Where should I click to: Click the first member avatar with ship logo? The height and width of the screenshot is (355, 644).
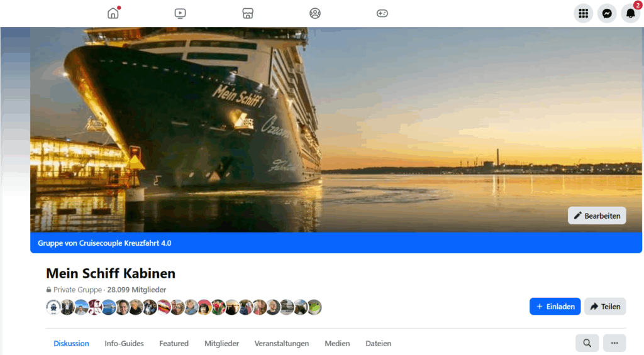click(53, 307)
